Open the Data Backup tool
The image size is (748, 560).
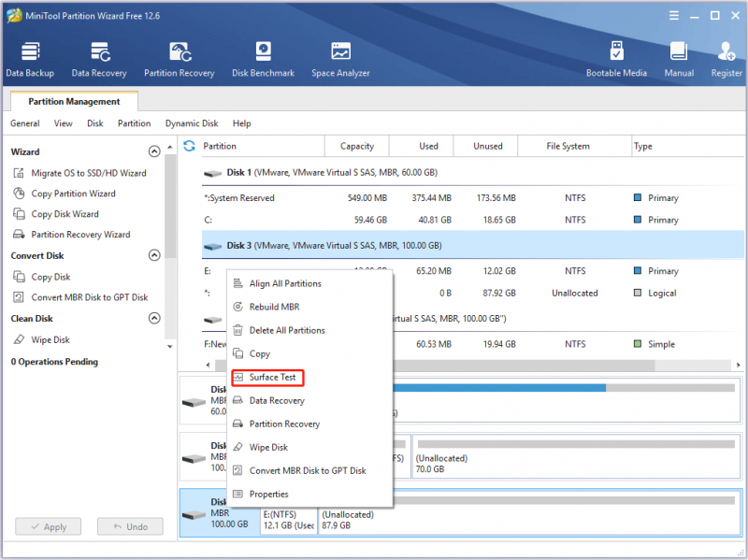[30, 60]
